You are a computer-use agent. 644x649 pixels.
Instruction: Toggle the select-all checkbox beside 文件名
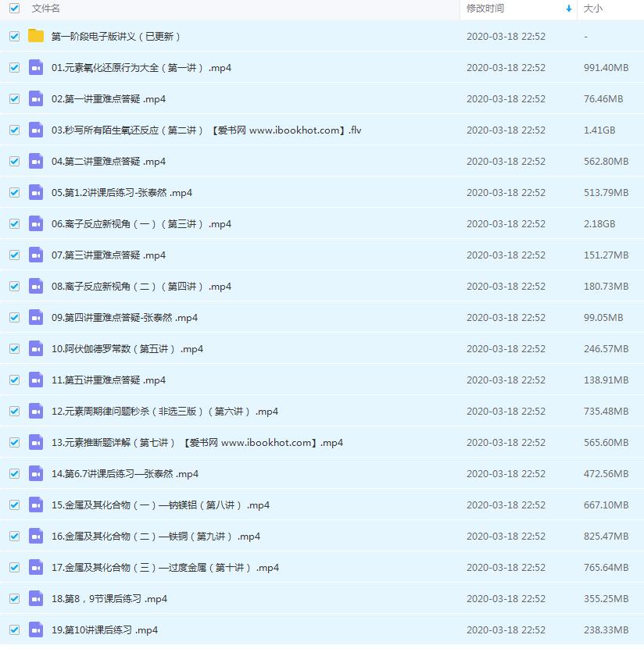click(x=15, y=9)
